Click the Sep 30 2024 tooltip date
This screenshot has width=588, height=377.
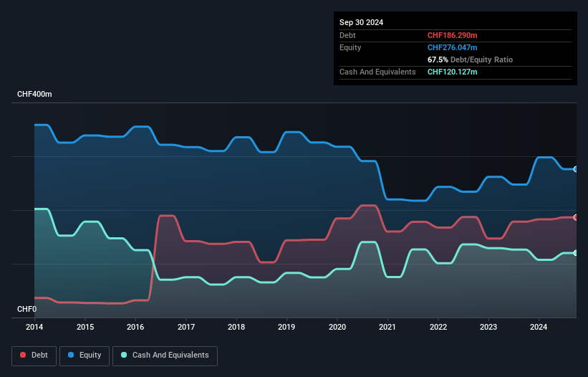point(361,22)
